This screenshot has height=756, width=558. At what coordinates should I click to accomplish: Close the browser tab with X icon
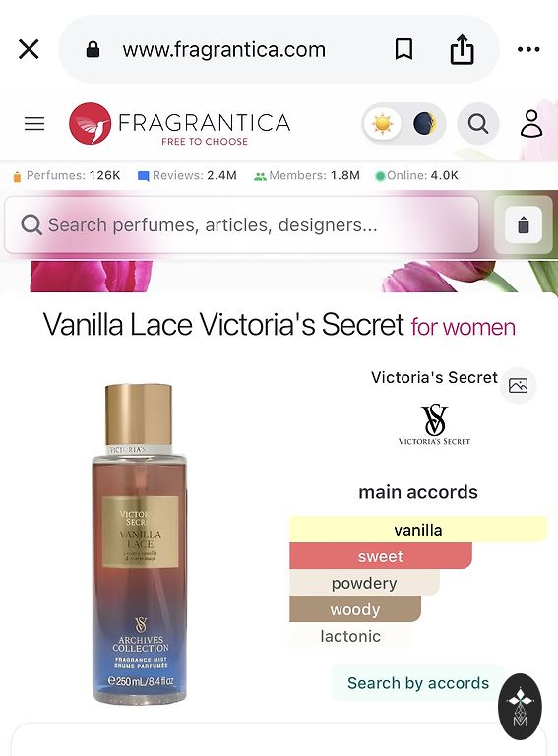[x=29, y=49]
